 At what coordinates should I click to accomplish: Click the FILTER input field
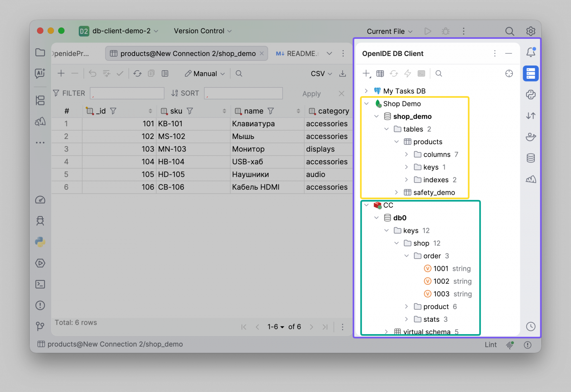(x=127, y=93)
